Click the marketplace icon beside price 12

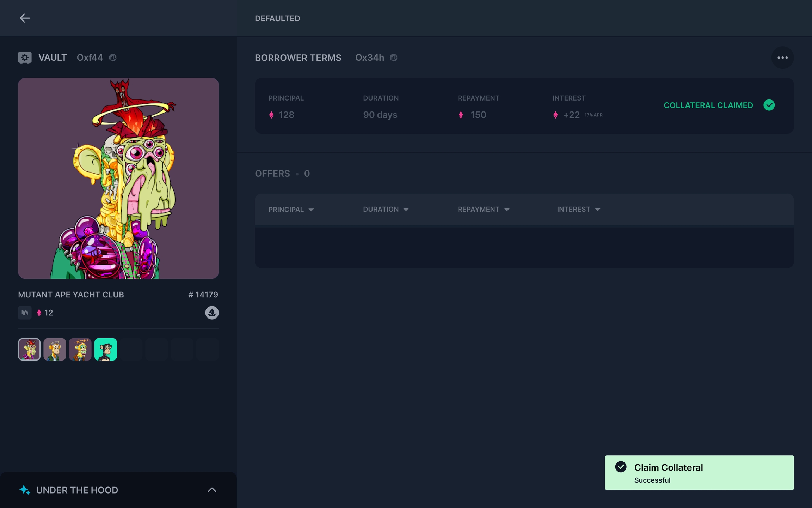[25, 313]
